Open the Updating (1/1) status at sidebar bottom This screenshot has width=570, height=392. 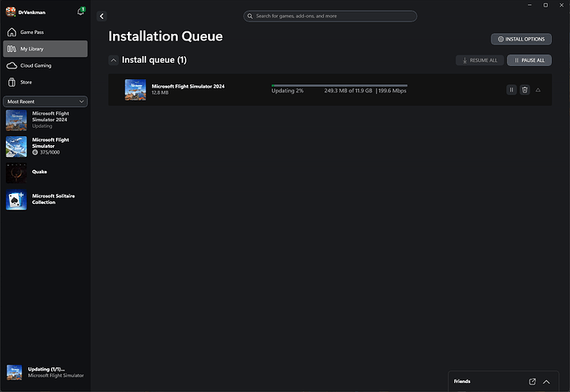(45, 372)
